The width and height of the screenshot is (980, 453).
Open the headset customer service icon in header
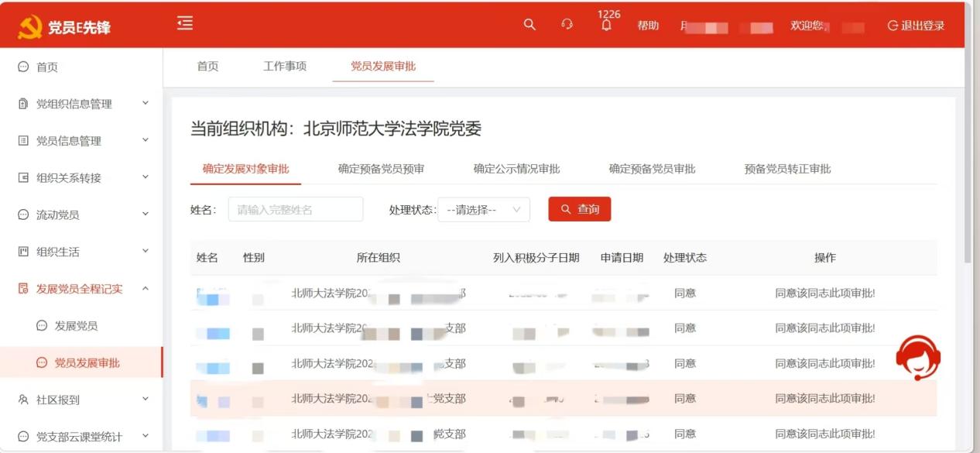pyautogui.click(x=567, y=25)
